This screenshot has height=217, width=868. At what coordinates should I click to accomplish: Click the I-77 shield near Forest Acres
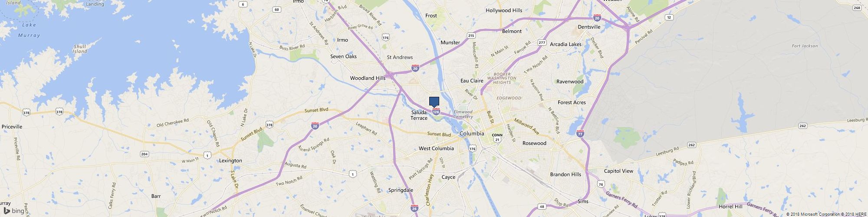pyautogui.click(x=580, y=134)
